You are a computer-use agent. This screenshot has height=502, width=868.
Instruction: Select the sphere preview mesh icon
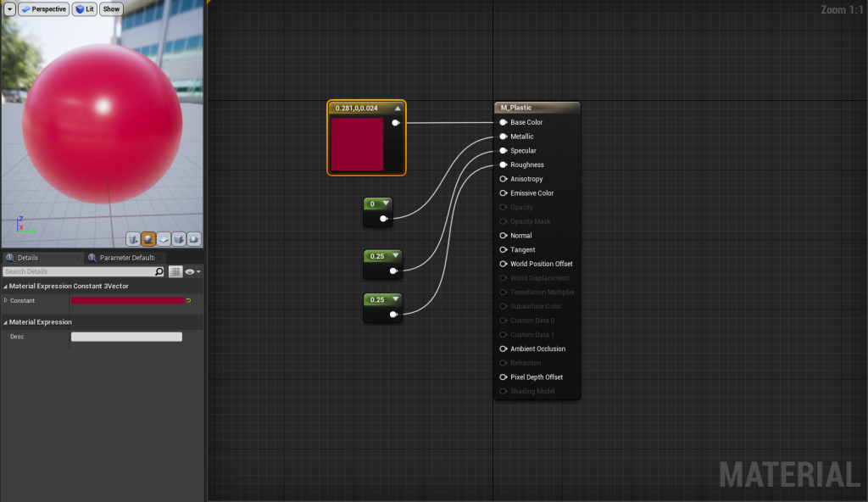pyautogui.click(x=148, y=239)
